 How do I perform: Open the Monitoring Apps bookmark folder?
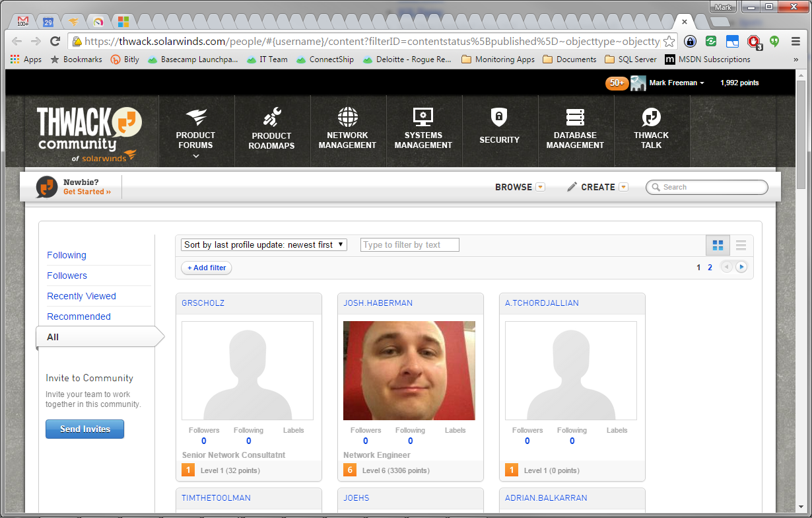[498, 59]
